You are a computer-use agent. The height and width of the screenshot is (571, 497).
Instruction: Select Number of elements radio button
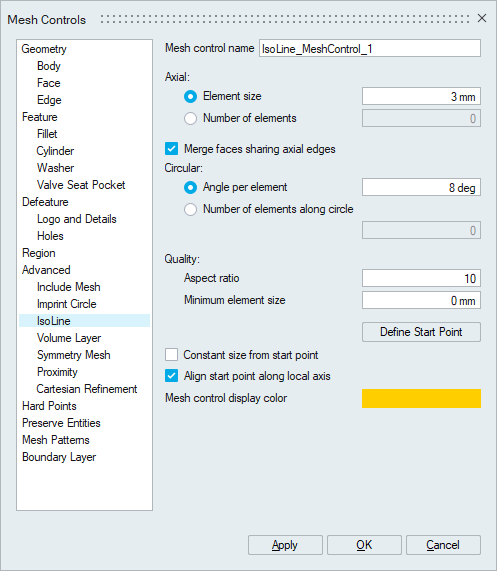coord(190,118)
